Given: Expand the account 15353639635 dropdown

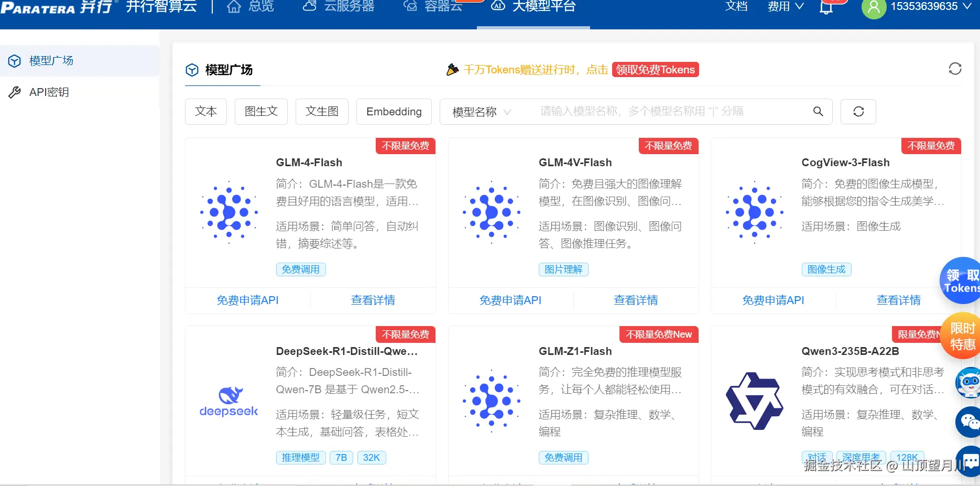Looking at the screenshot, I should pos(931,6).
